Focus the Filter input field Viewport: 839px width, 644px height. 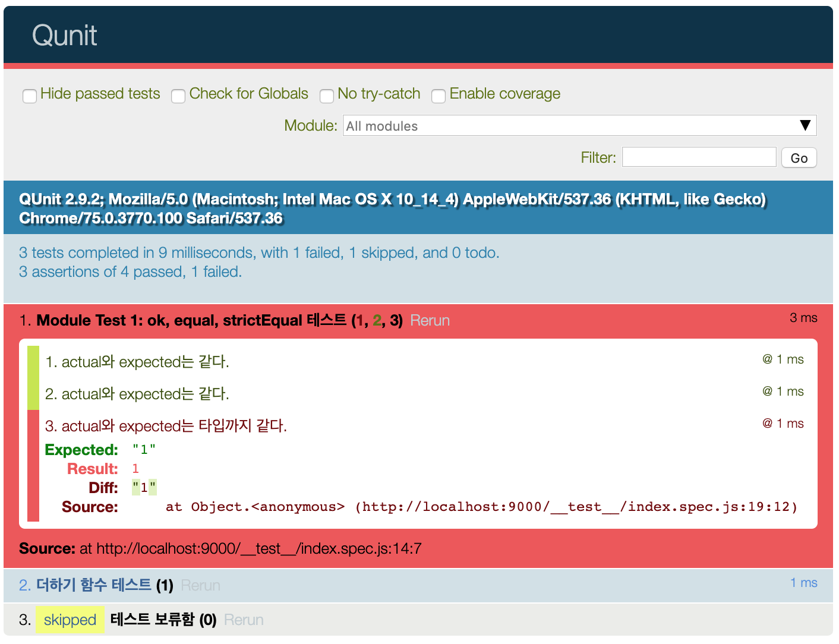point(699,157)
